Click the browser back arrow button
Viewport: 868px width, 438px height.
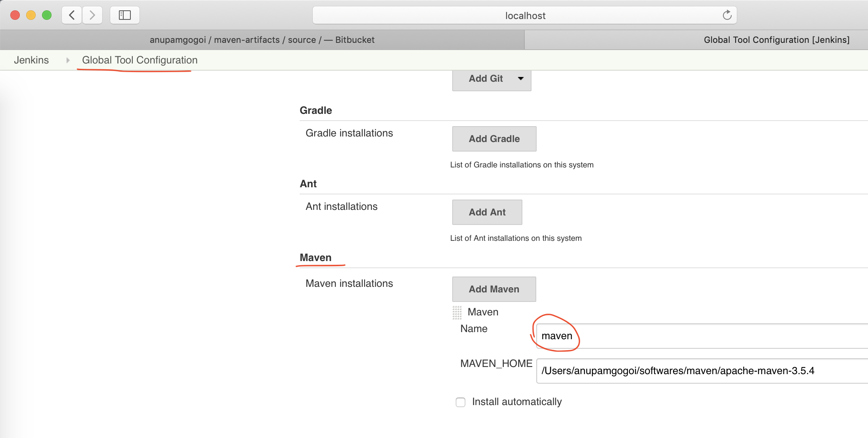click(72, 15)
